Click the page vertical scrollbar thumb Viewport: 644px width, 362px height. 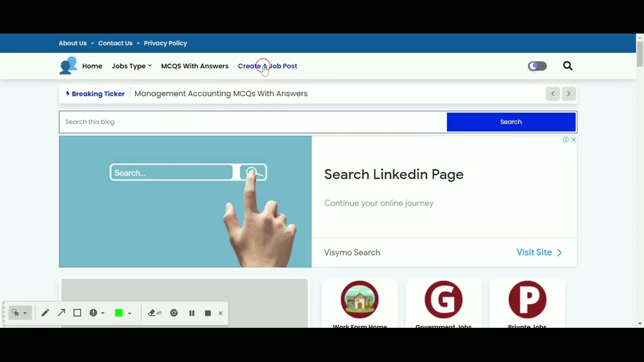(640, 54)
